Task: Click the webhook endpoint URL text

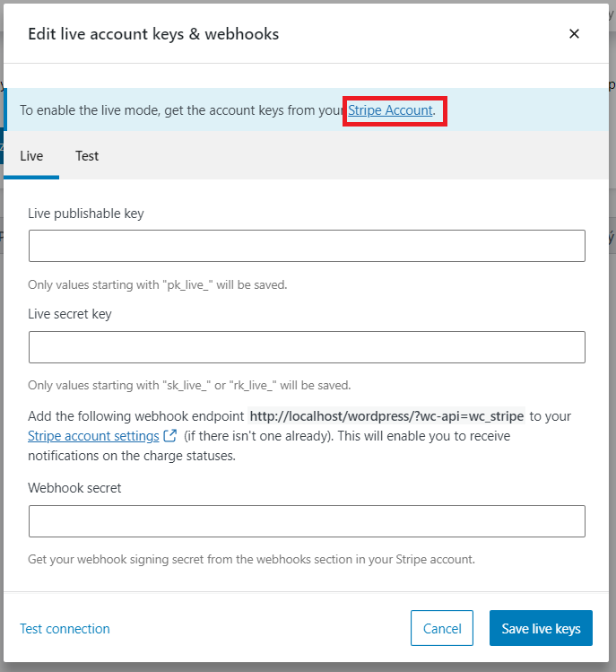Action: 386,416
